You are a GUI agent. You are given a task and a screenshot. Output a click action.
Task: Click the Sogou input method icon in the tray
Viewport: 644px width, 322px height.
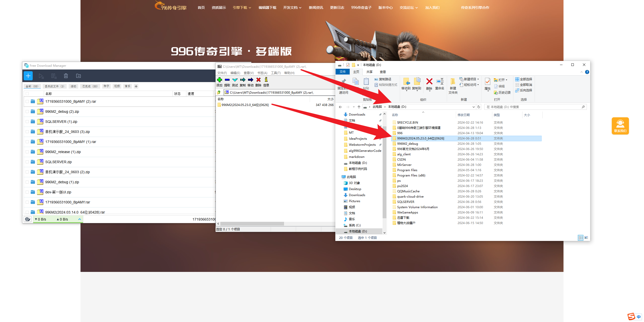point(631,317)
